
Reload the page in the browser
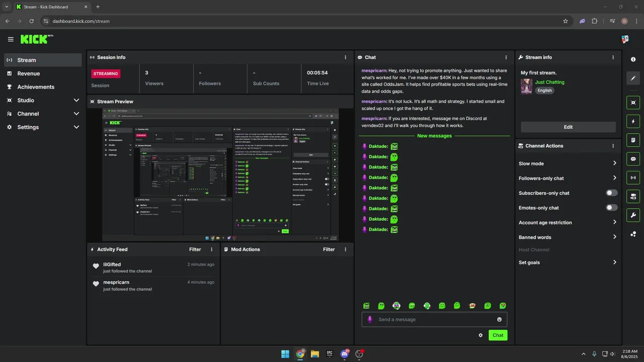32,21
